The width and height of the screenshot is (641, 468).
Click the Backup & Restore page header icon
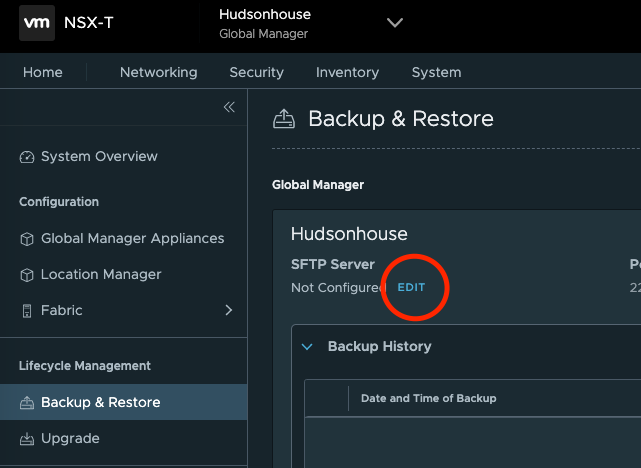(x=284, y=119)
